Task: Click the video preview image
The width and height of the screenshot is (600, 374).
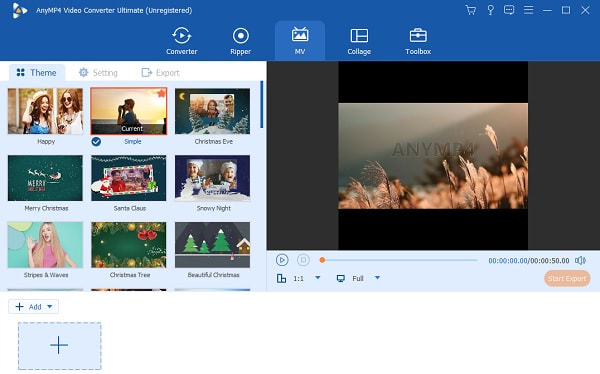Action: [x=433, y=156]
